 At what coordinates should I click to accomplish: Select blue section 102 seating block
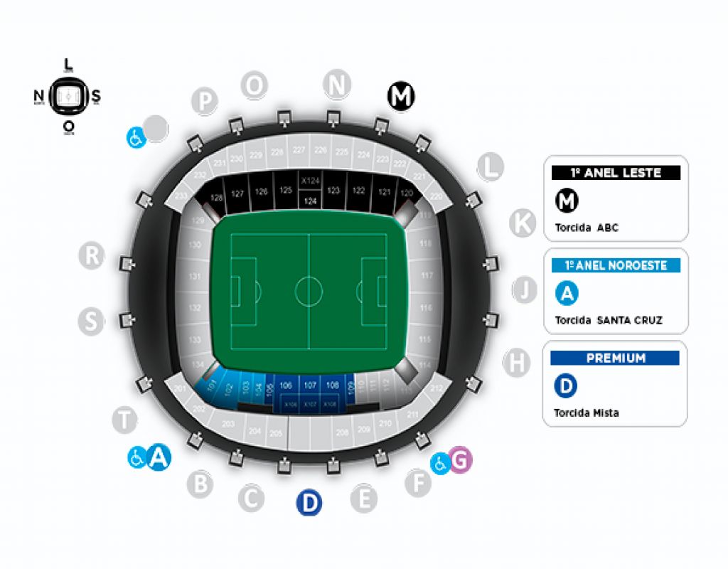pos(228,389)
